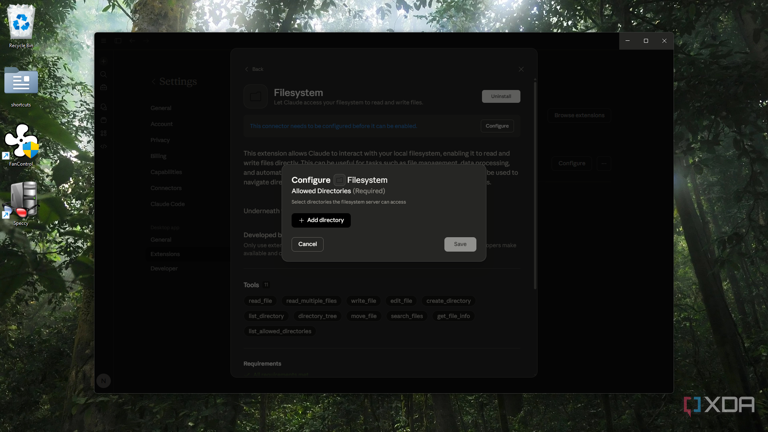Open the shortcuts folder on desktop
Image resolution: width=768 pixels, height=432 pixels.
pos(21,87)
